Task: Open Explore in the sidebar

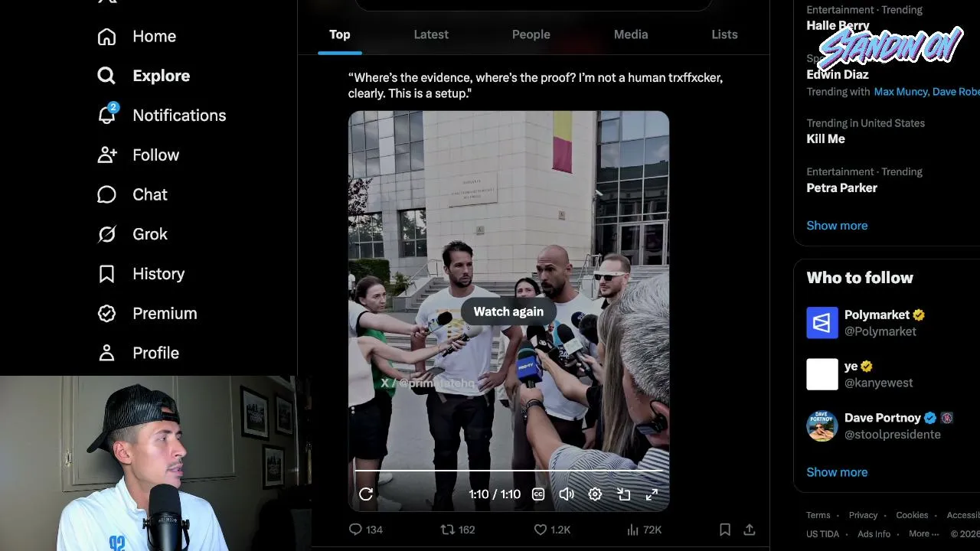Action: (x=144, y=76)
